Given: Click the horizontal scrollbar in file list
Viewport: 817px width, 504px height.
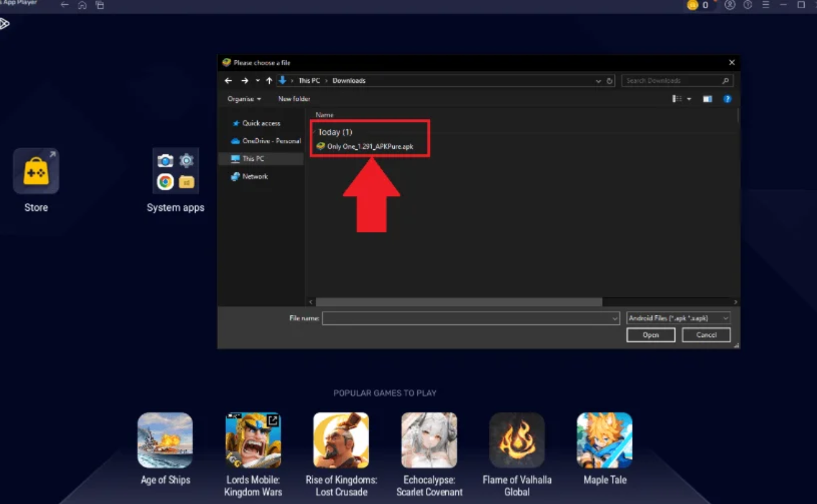Looking at the screenshot, I should pos(459,302).
